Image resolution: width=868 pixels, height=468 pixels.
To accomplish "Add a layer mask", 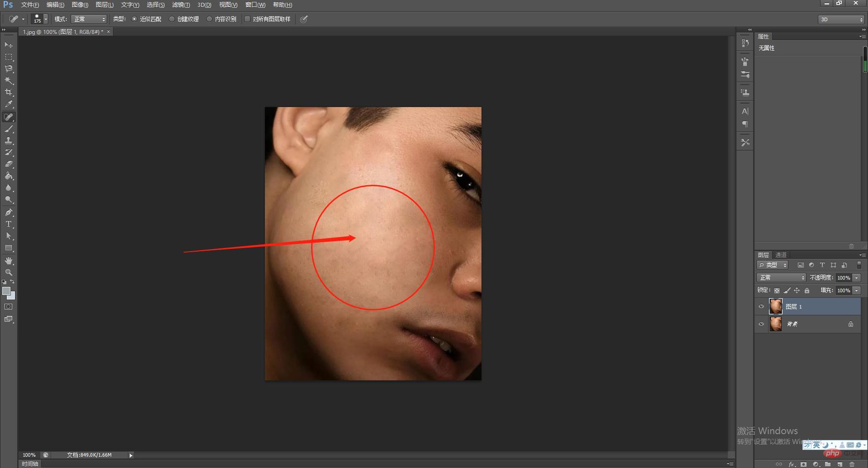I will pyautogui.click(x=803, y=464).
